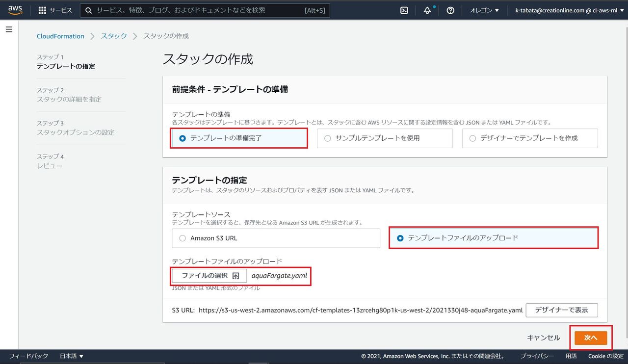The width and height of the screenshot is (628, 364).
Task: Open the 用語 footer link
Action: click(571, 356)
